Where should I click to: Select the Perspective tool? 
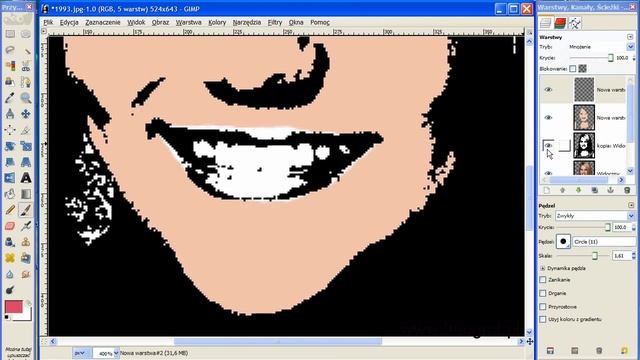click(x=26, y=162)
